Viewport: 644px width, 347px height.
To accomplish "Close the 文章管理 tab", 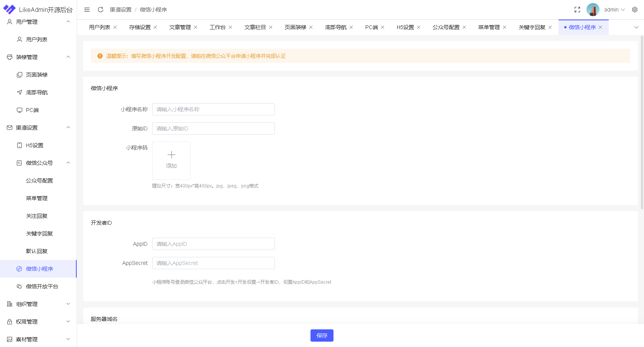I will [195, 27].
